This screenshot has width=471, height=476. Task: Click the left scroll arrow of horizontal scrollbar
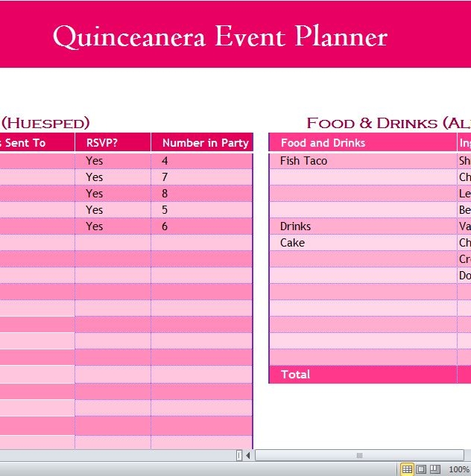[249, 455]
